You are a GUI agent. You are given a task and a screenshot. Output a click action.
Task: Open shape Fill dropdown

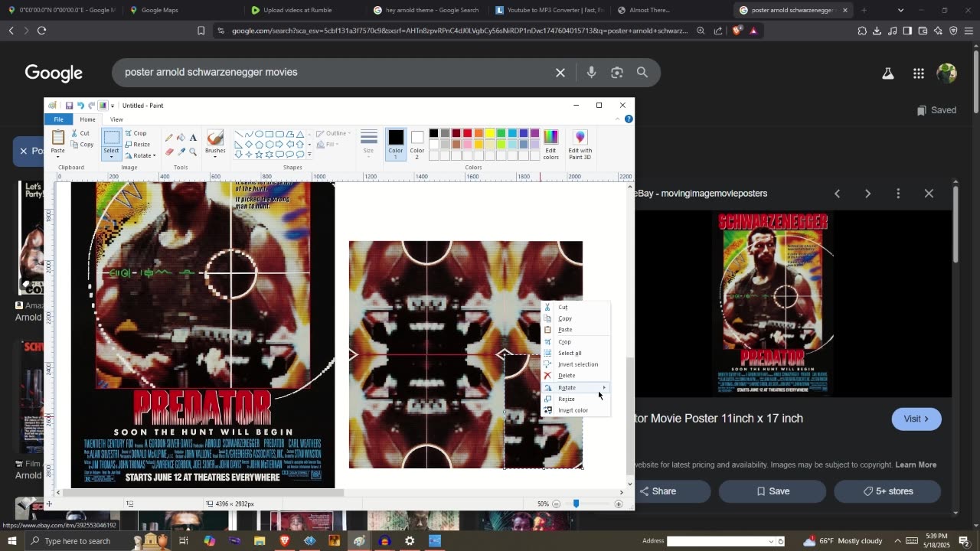pyautogui.click(x=328, y=144)
